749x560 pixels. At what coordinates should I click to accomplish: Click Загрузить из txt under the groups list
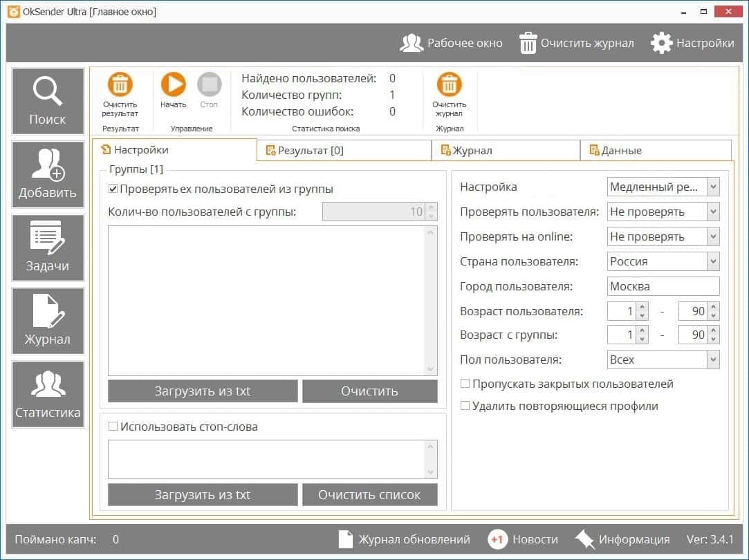pos(203,391)
